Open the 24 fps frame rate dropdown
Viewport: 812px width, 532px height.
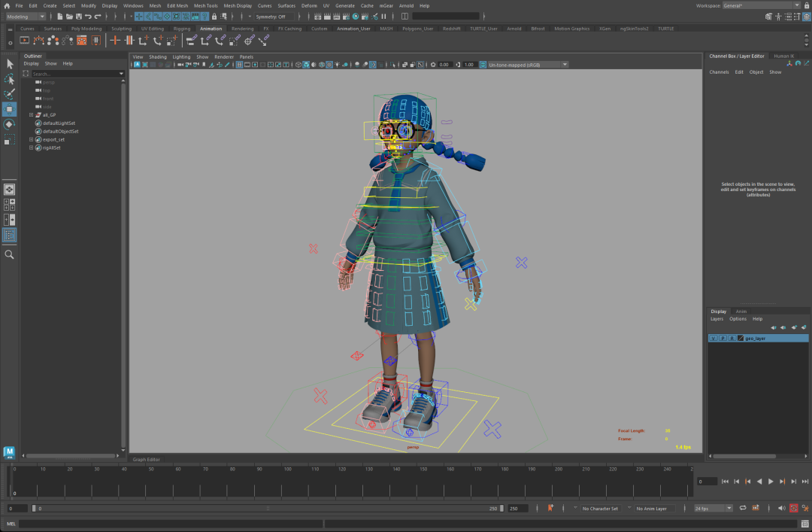pyautogui.click(x=713, y=508)
